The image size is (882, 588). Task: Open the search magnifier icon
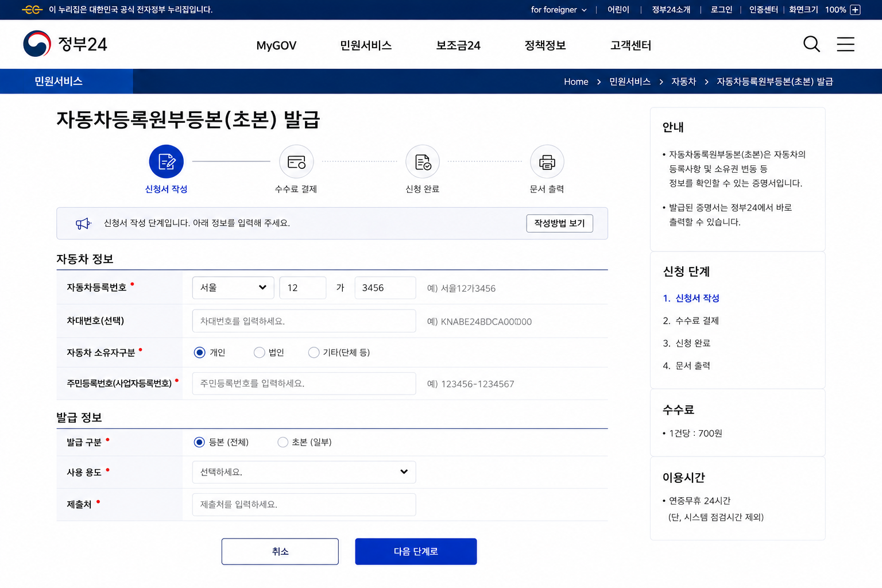coord(811,44)
